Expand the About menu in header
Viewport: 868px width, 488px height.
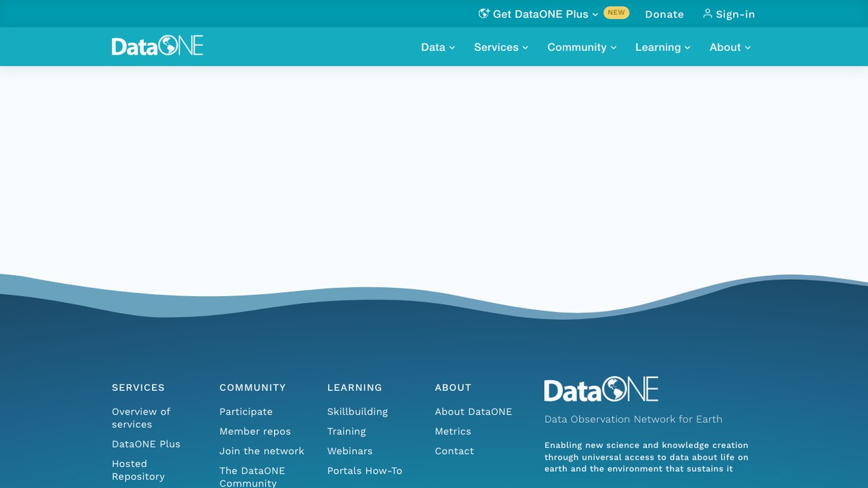[x=730, y=47]
